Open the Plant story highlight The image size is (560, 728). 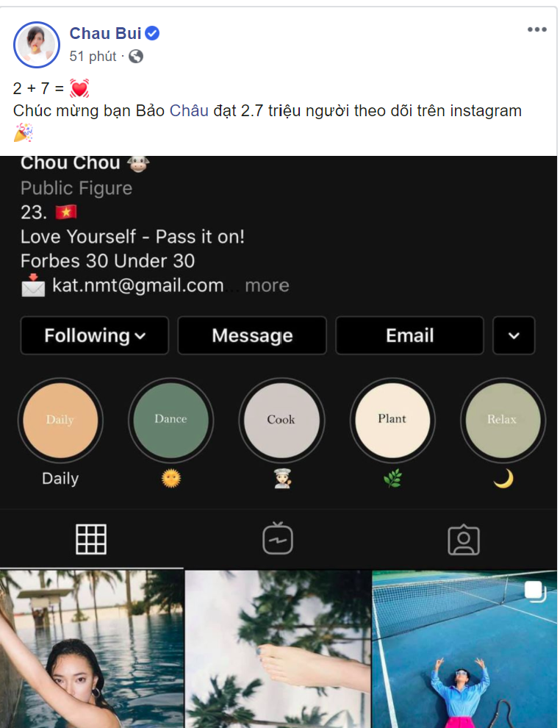click(x=392, y=420)
